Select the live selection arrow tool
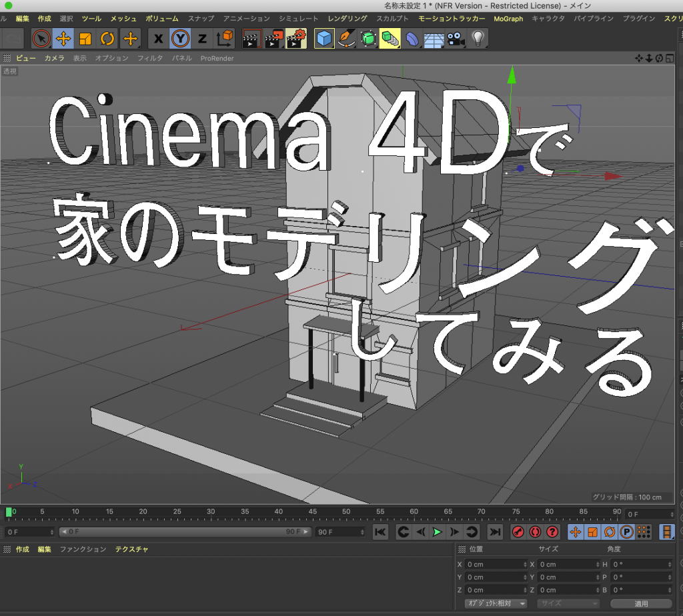 pos(41,39)
